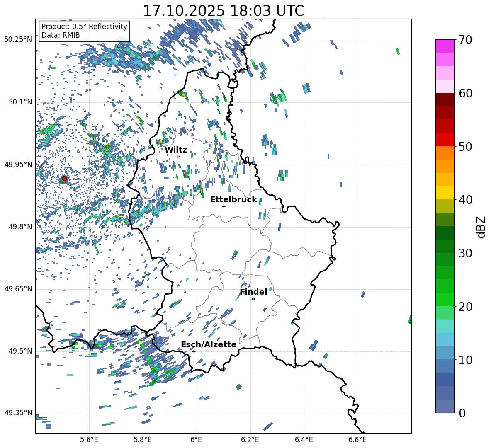Click the cross marker below Wiltz
The image size is (491, 448).
point(178,157)
